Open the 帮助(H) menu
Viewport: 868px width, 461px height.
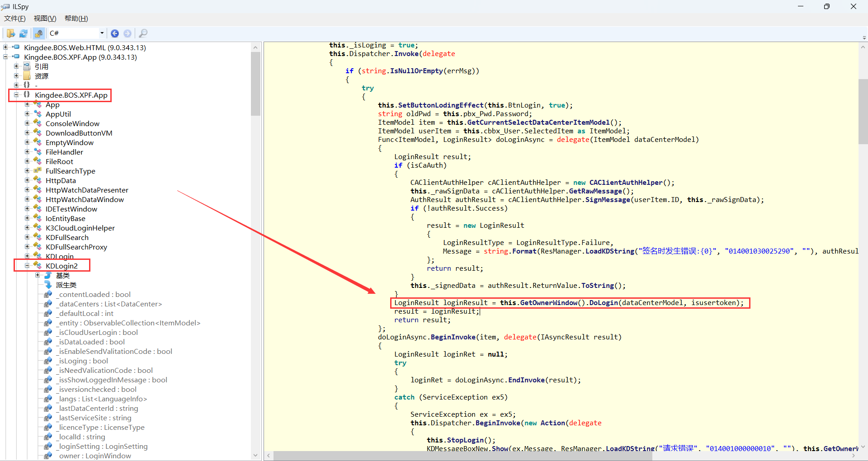tap(76, 19)
